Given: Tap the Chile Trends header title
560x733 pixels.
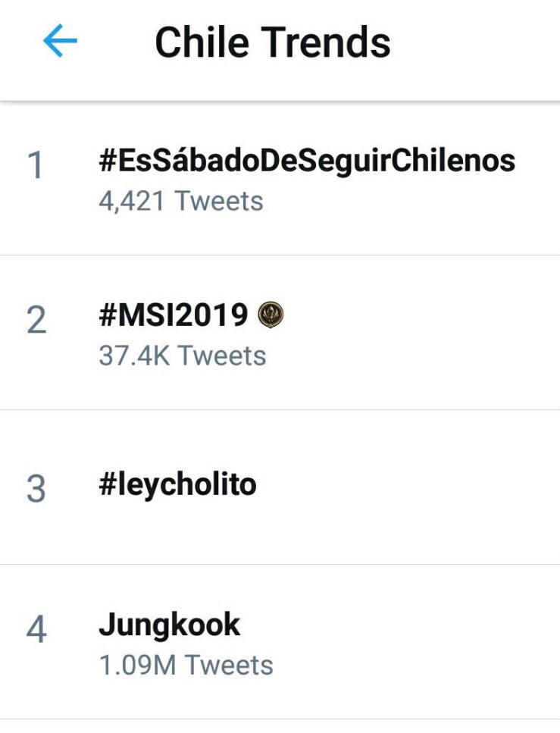Looking at the screenshot, I should 273,42.
